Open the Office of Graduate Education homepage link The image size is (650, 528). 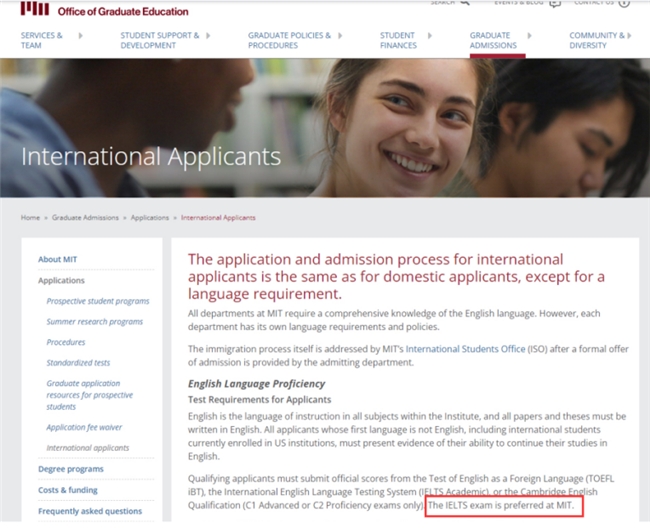coord(123,12)
